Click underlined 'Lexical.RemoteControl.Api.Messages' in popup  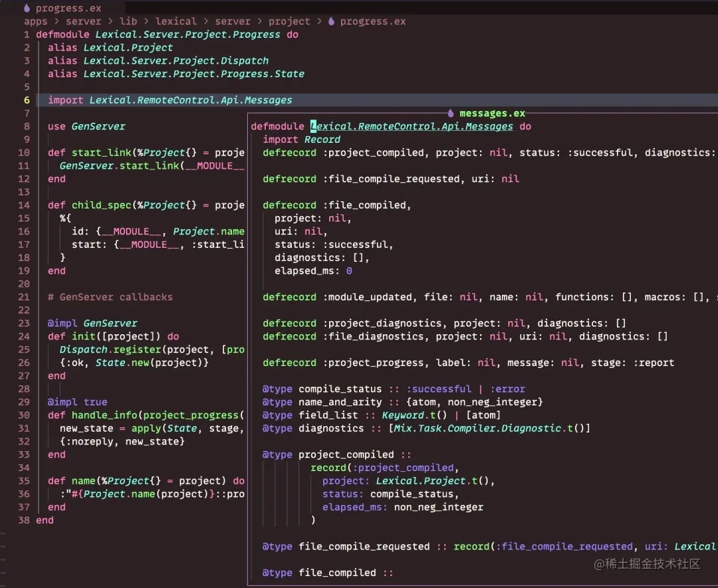click(x=412, y=126)
